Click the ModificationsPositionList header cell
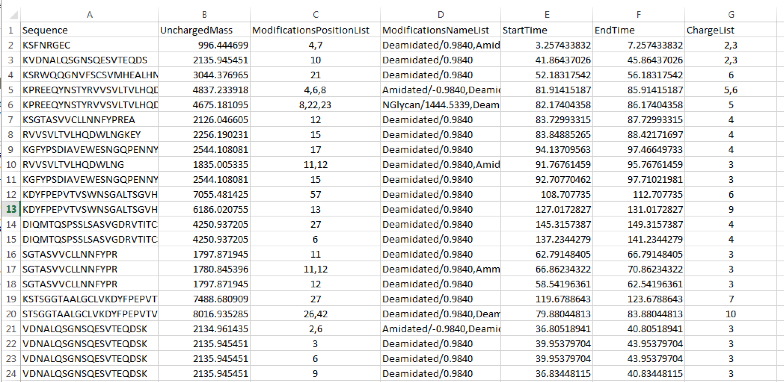Screen dimensions: 784x382 click(x=315, y=30)
